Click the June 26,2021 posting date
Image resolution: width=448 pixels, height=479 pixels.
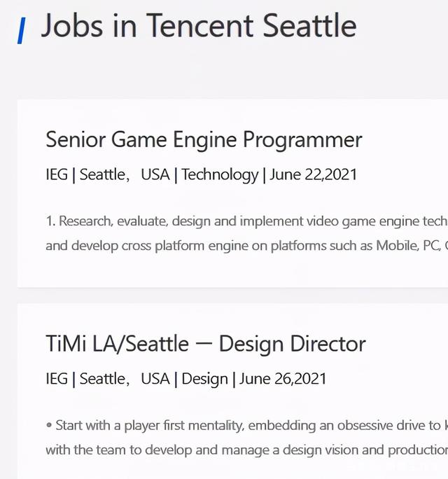coord(283,379)
